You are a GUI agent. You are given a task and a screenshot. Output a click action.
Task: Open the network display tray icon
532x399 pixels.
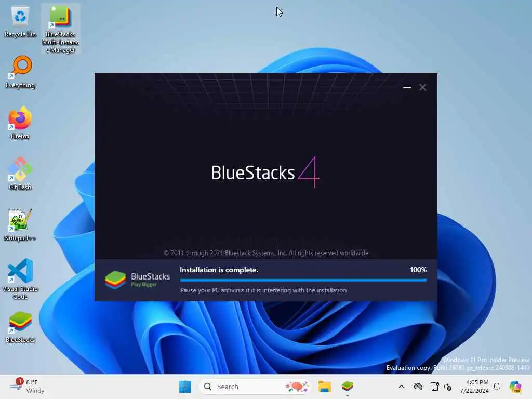[434, 387]
